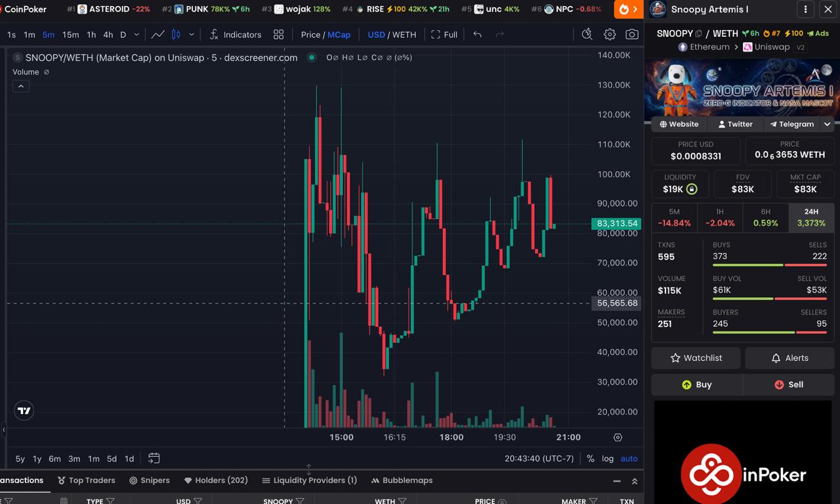This screenshot has height=504, width=840.
Task: Switch to the Snipers tab
Action: click(x=150, y=480)
